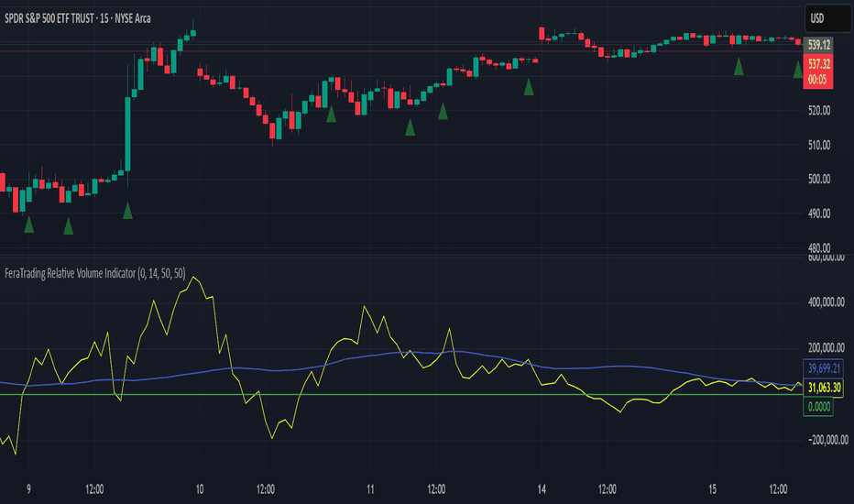Click the 400,000.00 indicator scale value

click(x=827, y=301)
